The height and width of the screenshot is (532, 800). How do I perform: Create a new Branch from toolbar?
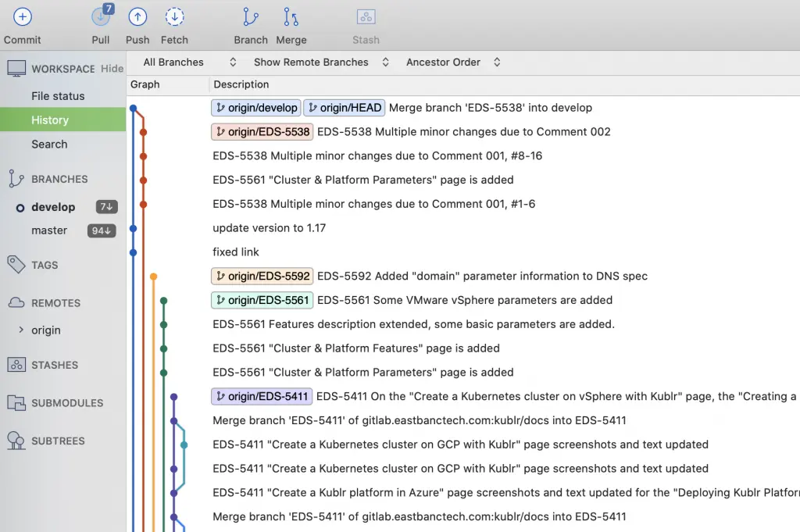[251, 17]
